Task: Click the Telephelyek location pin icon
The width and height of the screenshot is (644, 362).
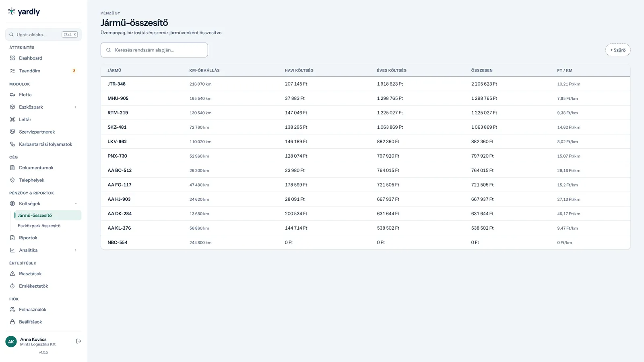Action: 12,180
